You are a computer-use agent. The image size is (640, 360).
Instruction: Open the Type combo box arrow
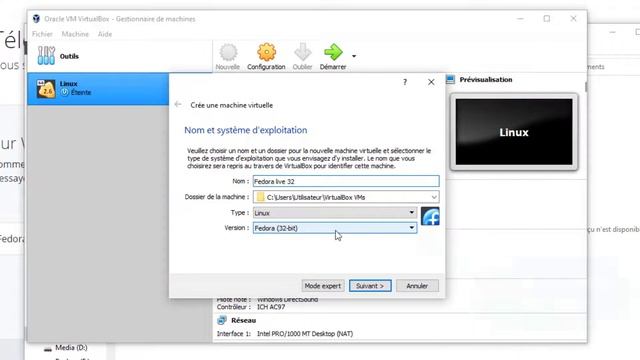411,212
